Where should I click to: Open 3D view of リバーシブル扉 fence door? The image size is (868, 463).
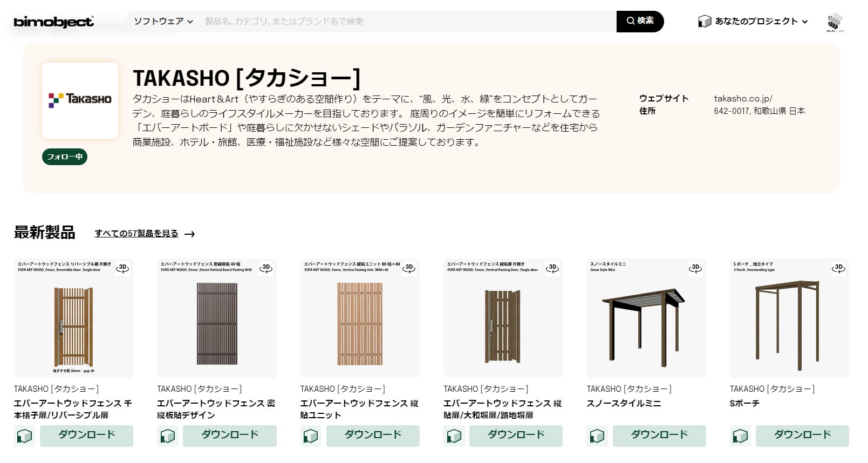pos(123,268)
